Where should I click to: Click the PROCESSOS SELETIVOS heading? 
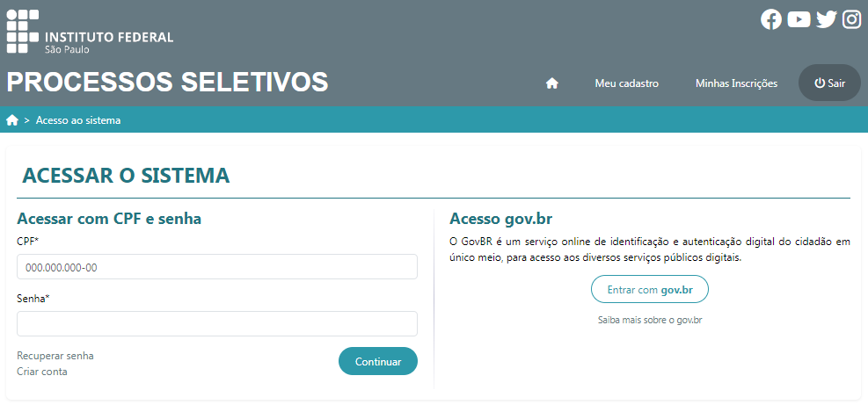pyautogui.click(x=167, y=82)
